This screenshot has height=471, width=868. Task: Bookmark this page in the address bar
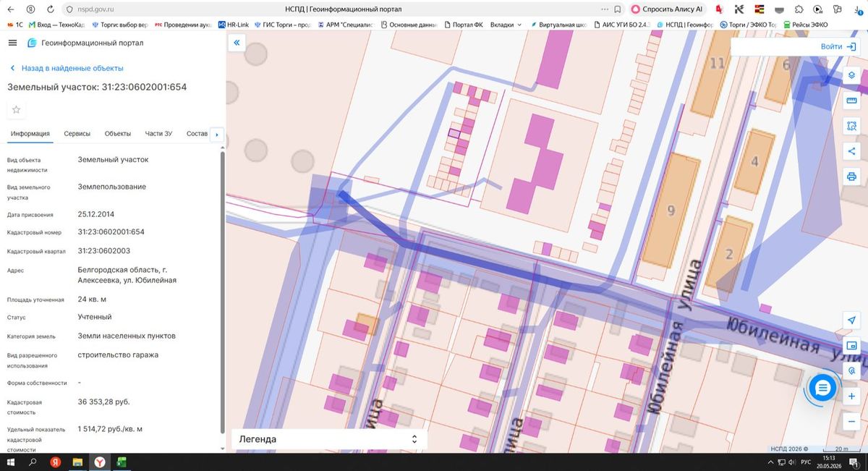pyautogui.click(x=616, y=9)
